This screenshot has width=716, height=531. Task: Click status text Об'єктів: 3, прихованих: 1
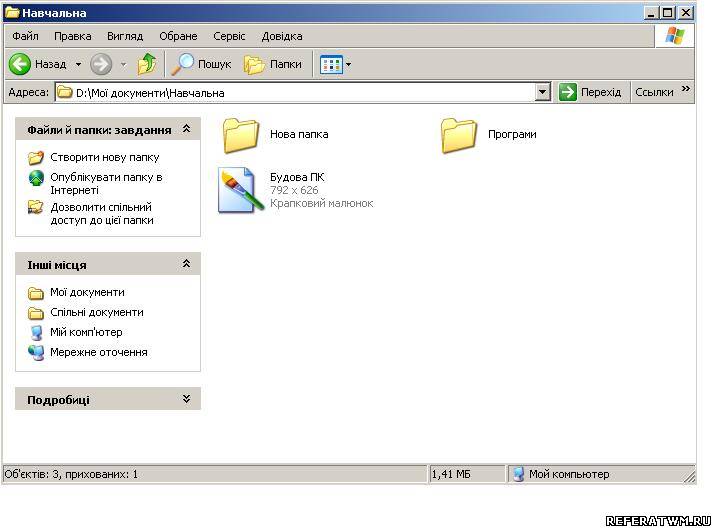pyautogui.click(x=71, y=474)
